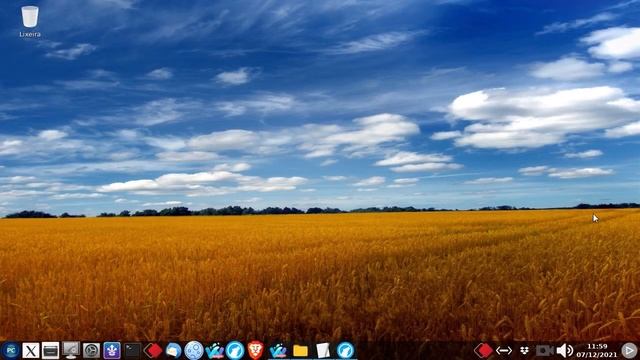The height and width of the screenshot is (360, 640).
Task: Click the camera recorder tray icon
Action: 544,350
